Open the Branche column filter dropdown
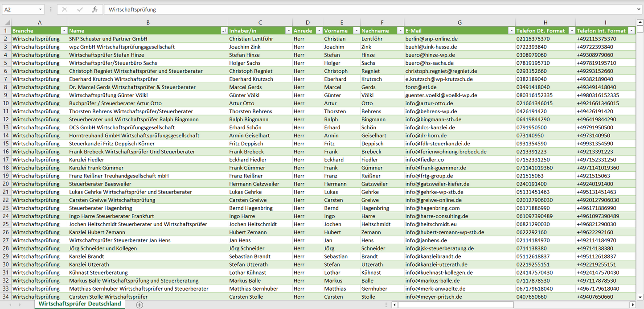Image resolution: width=644 pixels, height=309 pixels. coord(64,31)
